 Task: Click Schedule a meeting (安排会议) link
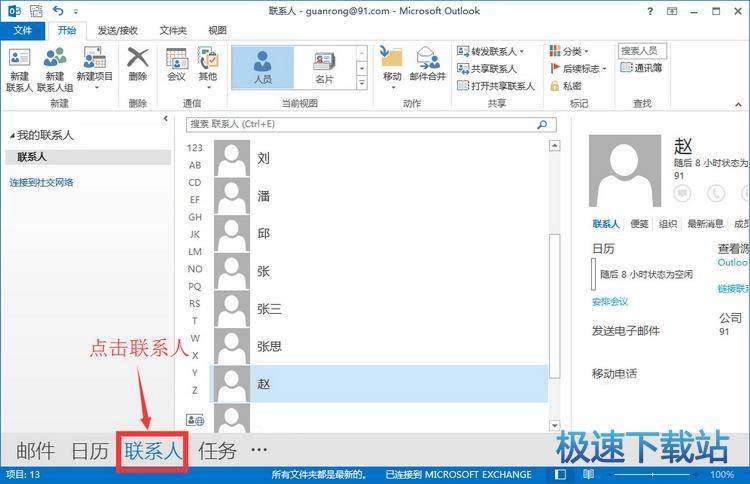tap(610, 301)
